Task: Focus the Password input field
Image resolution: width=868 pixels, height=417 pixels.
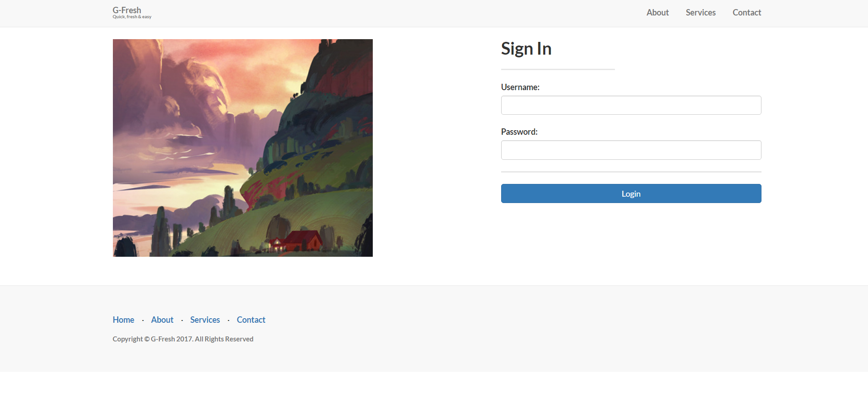Action: (631, 150)
